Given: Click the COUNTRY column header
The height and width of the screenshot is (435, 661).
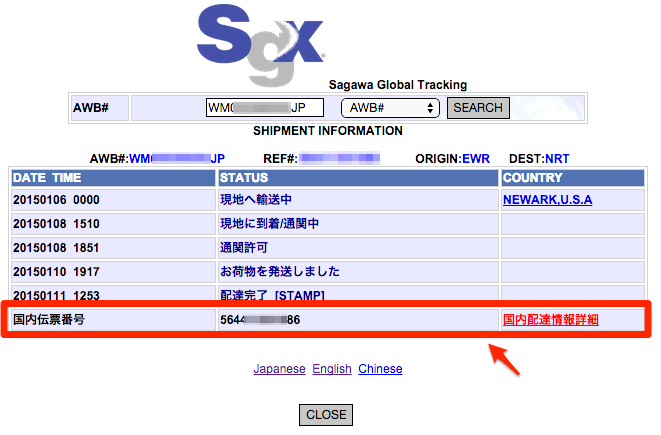Looking at the screenshot, I should (x=533, y=178).
